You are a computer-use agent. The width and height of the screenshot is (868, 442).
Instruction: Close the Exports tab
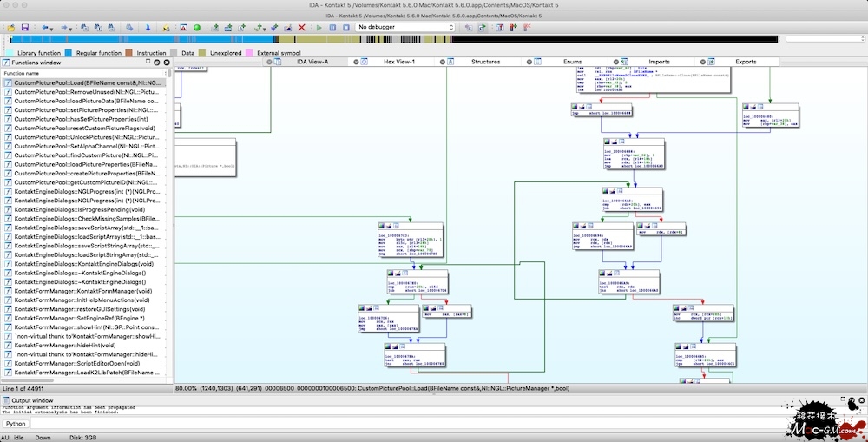(x=702, y=62)
